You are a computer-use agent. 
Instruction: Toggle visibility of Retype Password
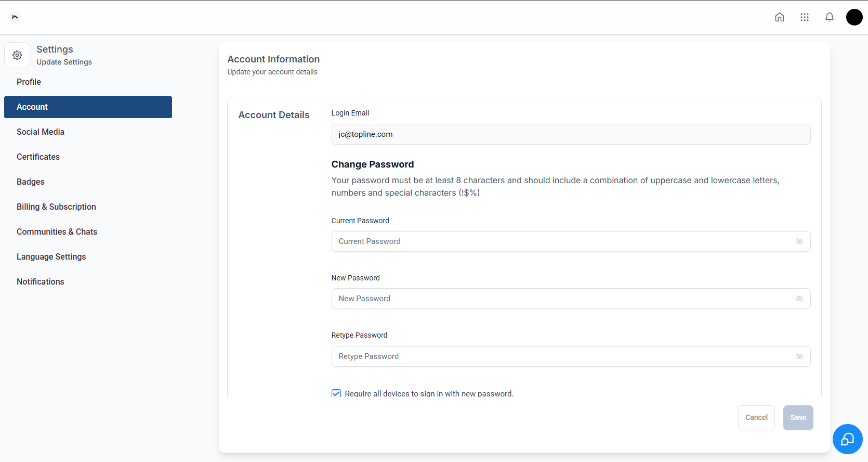[x=799, y=356]
